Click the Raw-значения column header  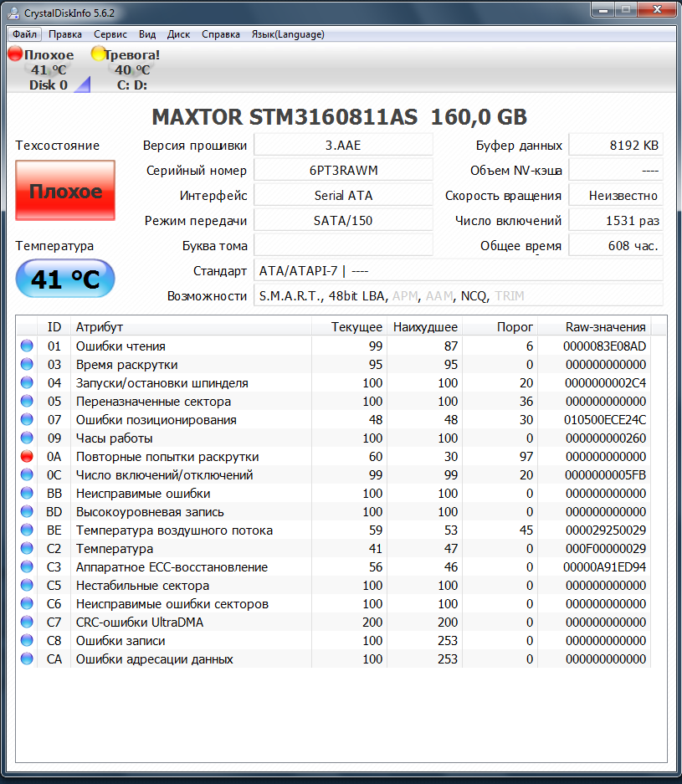594,327
